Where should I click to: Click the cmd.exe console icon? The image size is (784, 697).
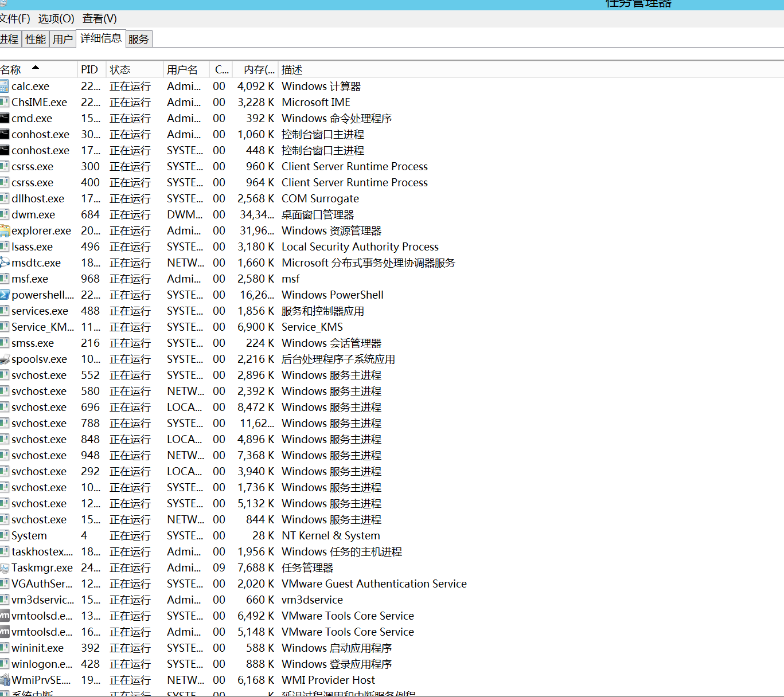[x=5, y=119]
